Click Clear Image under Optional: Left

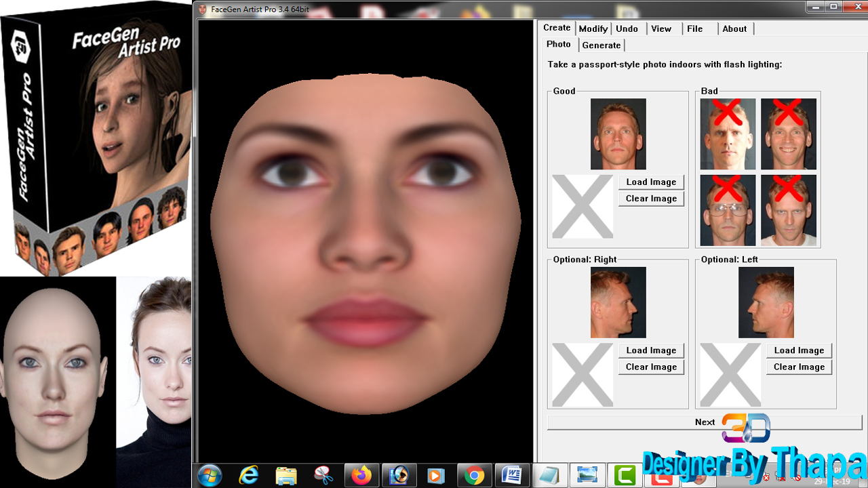pyautogui.click(x=799, y=367)
